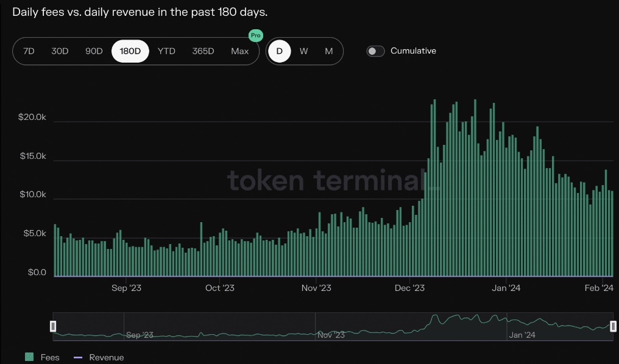Toggle the Fees series legend label
The image size is (619, 364).
tap(50, 357)
